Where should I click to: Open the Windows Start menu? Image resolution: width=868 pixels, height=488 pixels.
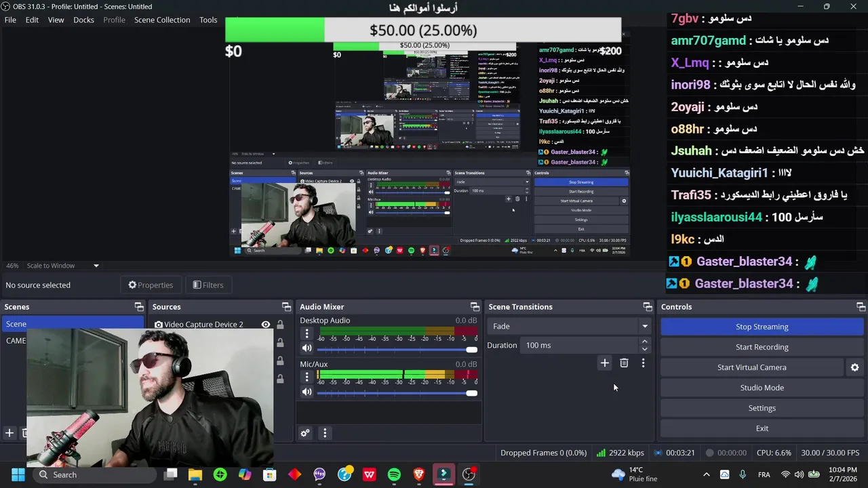pos(18,474)
